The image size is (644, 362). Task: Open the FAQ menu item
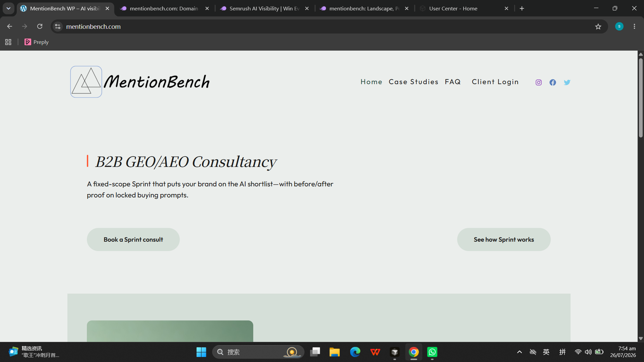(x=453, y=82)
